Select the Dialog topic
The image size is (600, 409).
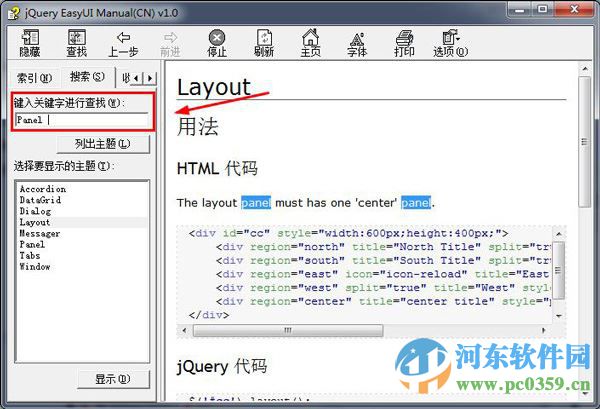pyautogui.click(x=35, y=211)
